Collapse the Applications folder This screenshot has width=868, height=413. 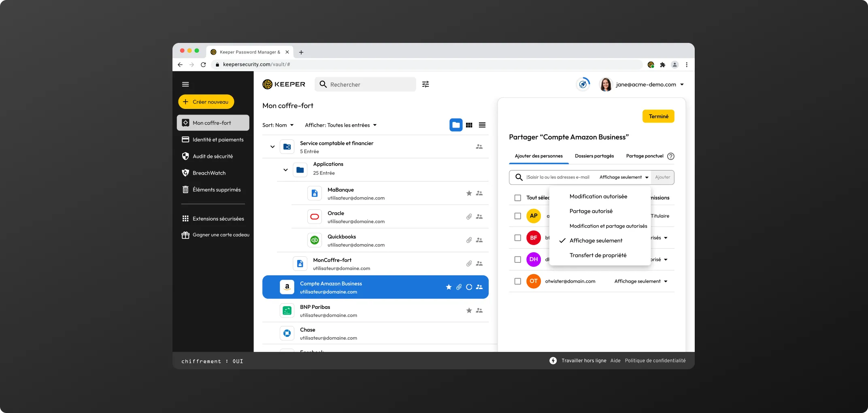pyautogui.click(x=286, y=170)
